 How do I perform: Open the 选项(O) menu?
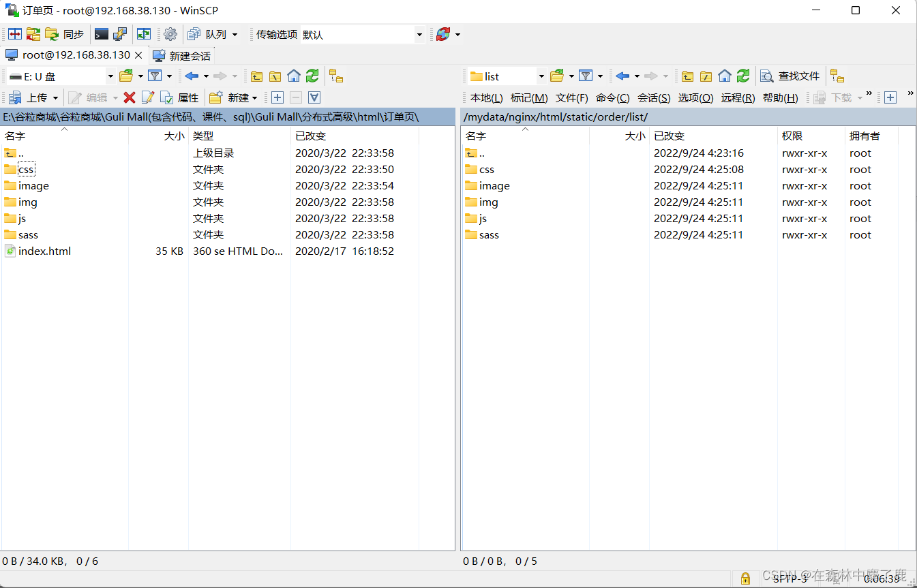coord(695,98)
